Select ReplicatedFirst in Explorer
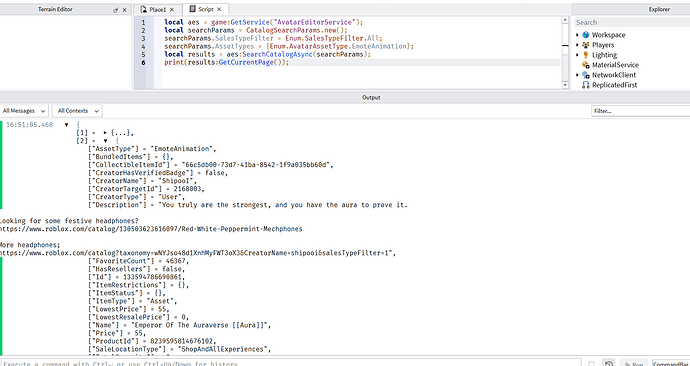The height and width of the screenshot is (366, 690). click(x=614, y=85)
